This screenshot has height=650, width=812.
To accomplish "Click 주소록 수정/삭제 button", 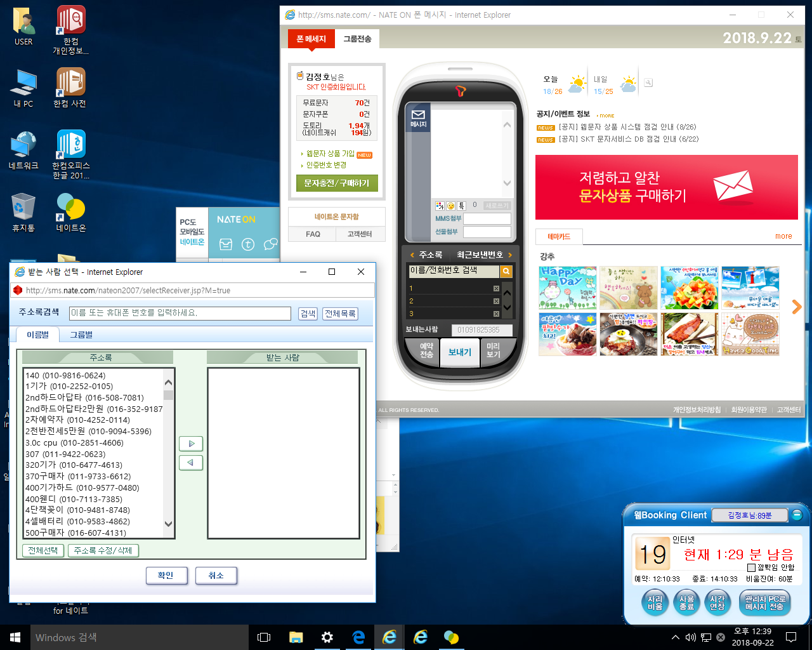I will coord(103,550).
